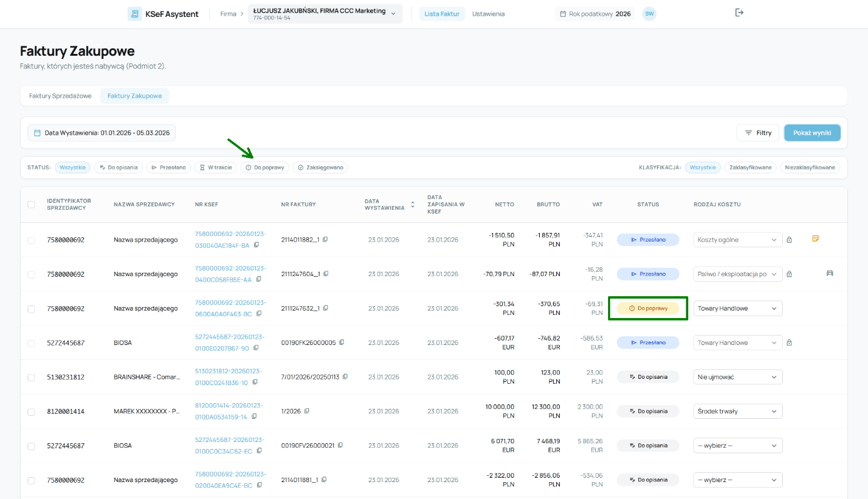Open KSeF link 7580000692-20260123-030040AE184F-BA
The height and width of the screenshot is (499, 868).
230,240
